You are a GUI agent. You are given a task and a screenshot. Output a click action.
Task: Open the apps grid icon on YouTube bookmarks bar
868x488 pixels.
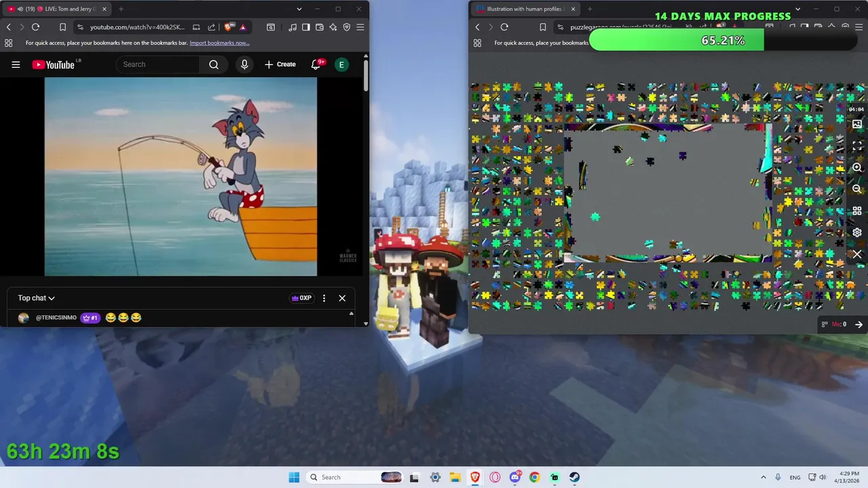pos(8,43)
